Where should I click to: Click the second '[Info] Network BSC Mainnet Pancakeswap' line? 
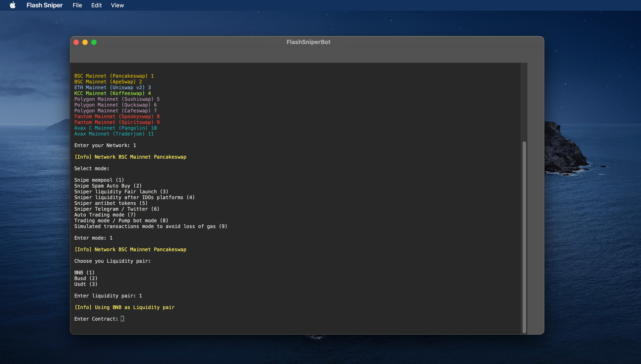click(x=130, y=249)
